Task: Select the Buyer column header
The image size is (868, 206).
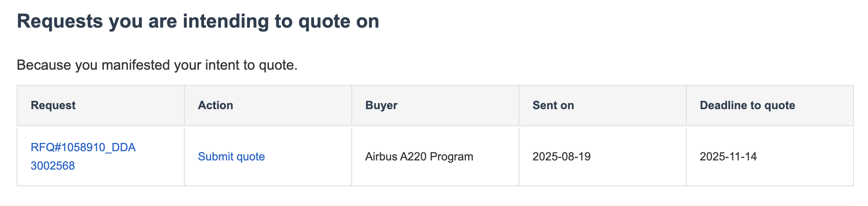Action: (x=381, y=105)
